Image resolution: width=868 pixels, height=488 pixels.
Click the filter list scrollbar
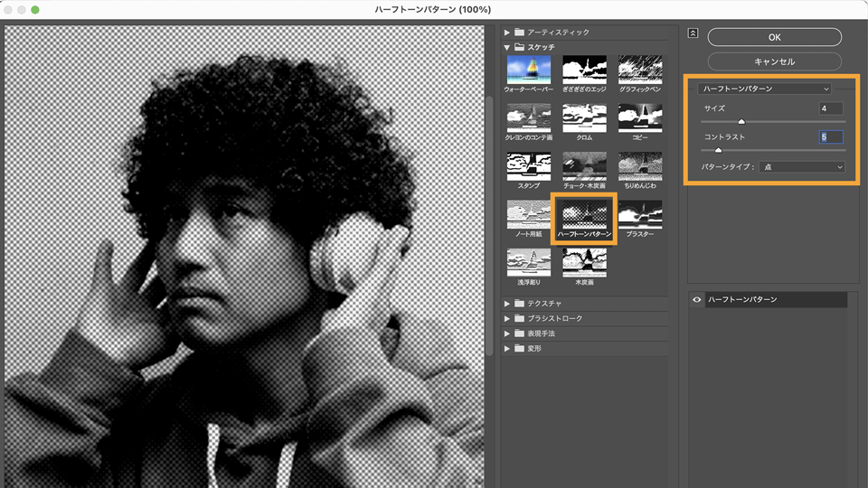[489, 226]
